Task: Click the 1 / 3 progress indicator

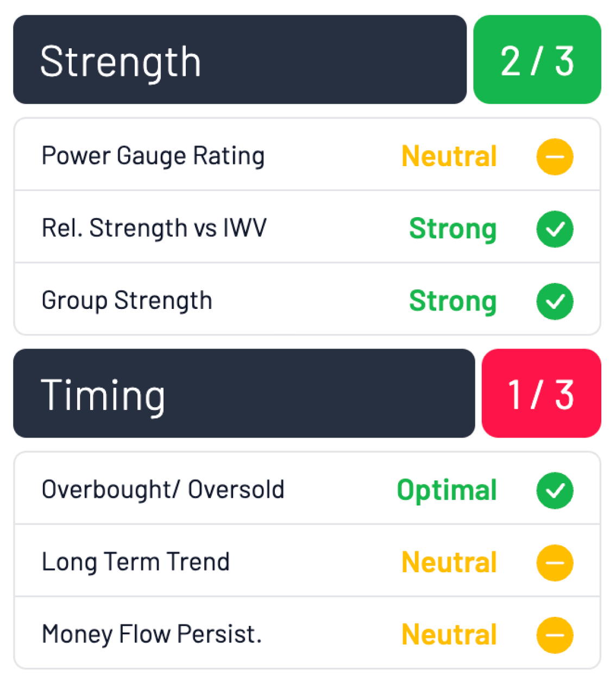Action: [541, 394]
